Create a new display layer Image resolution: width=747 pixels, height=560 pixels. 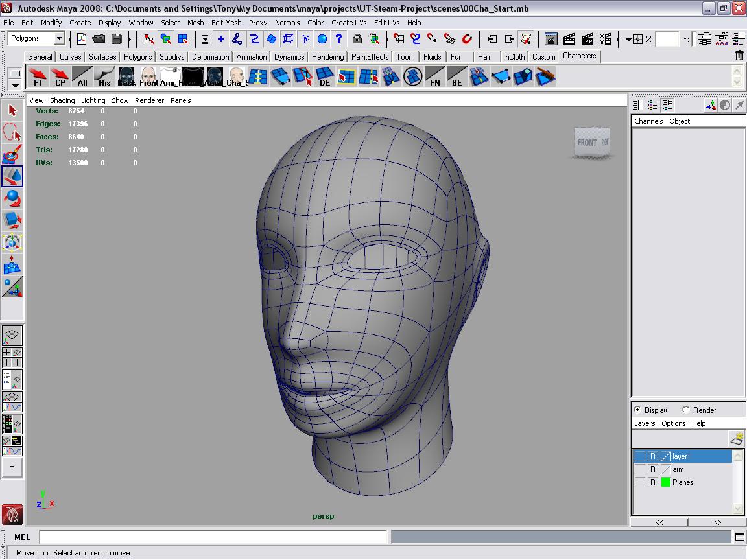pos(737,438)
